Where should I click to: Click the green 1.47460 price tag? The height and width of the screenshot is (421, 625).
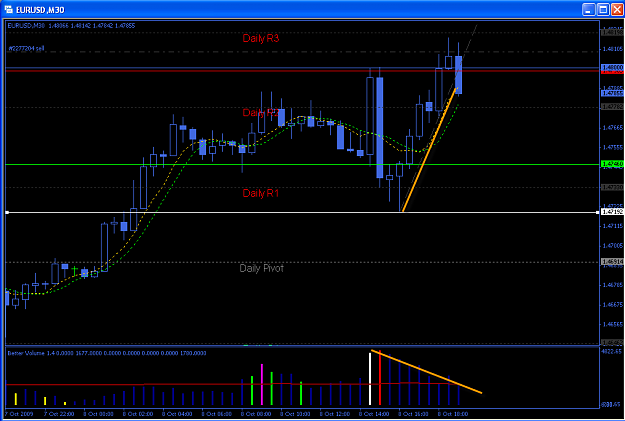612,164
